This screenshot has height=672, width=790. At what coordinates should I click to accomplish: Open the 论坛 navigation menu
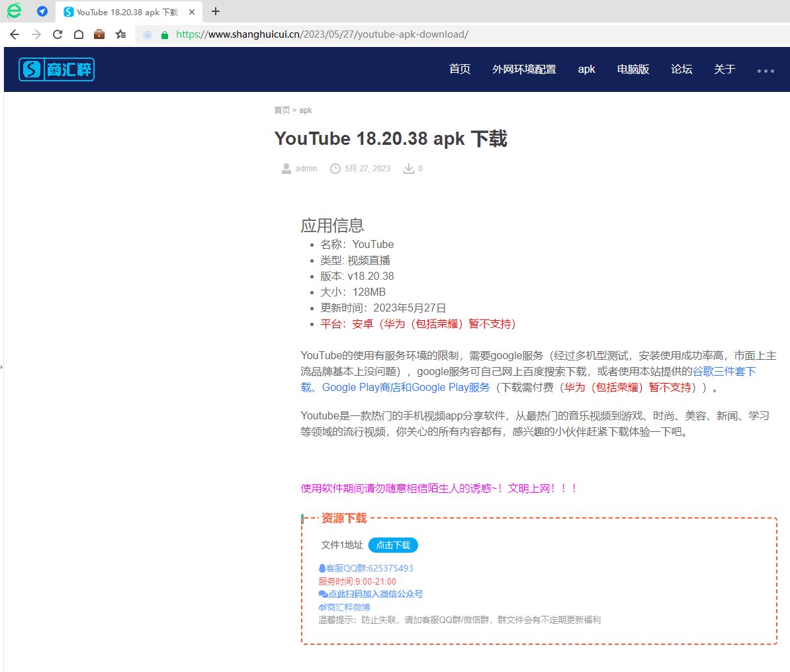[x=681, y=69]
